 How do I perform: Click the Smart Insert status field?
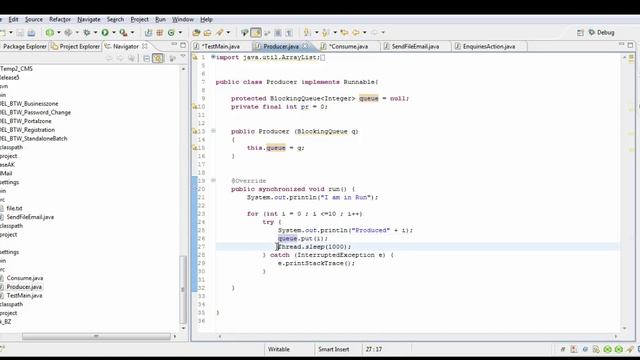[x=333, y=349]
